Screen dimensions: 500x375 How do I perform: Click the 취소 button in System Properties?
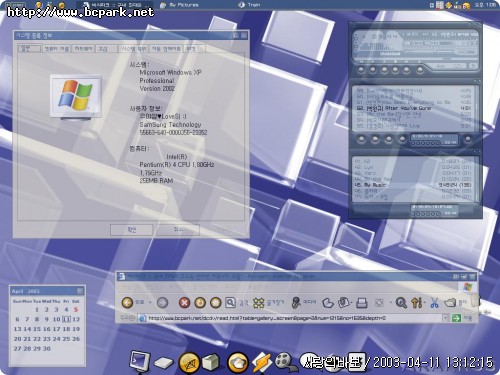coord(178,230)
